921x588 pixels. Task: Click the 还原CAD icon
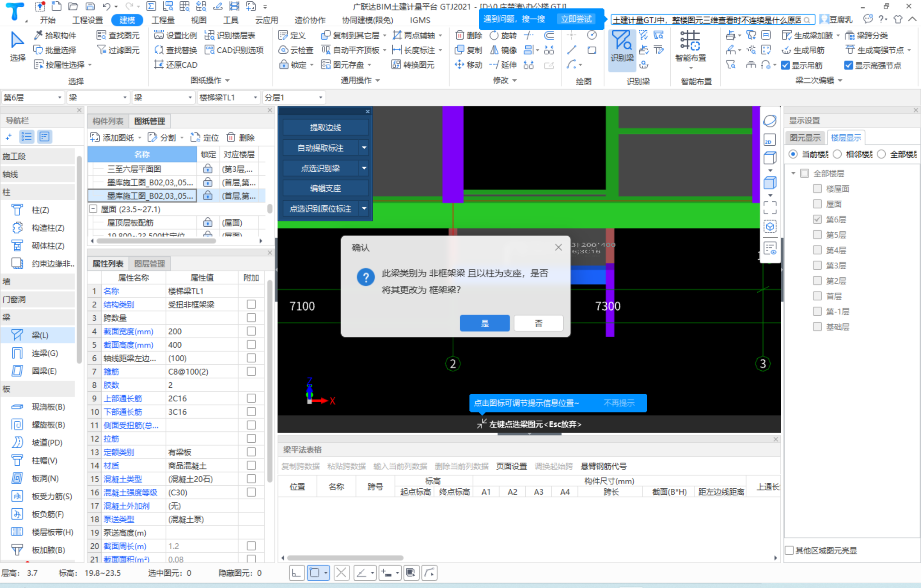click(159, 65)
